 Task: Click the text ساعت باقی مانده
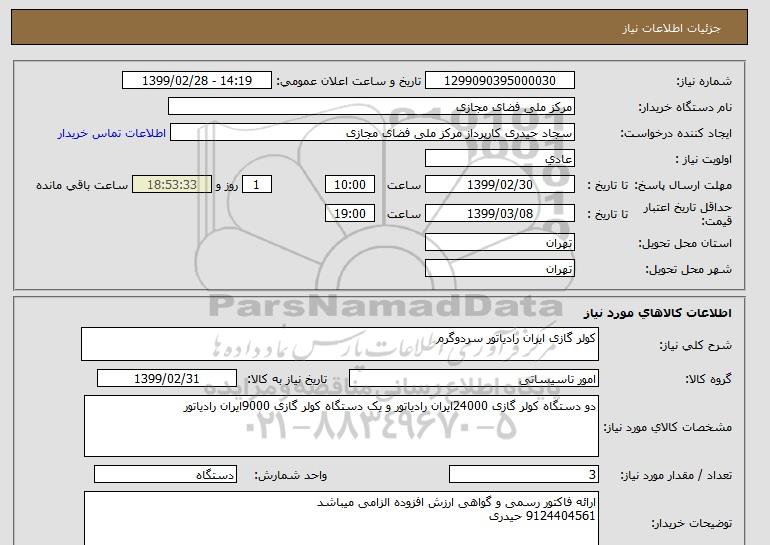[82, 185]
